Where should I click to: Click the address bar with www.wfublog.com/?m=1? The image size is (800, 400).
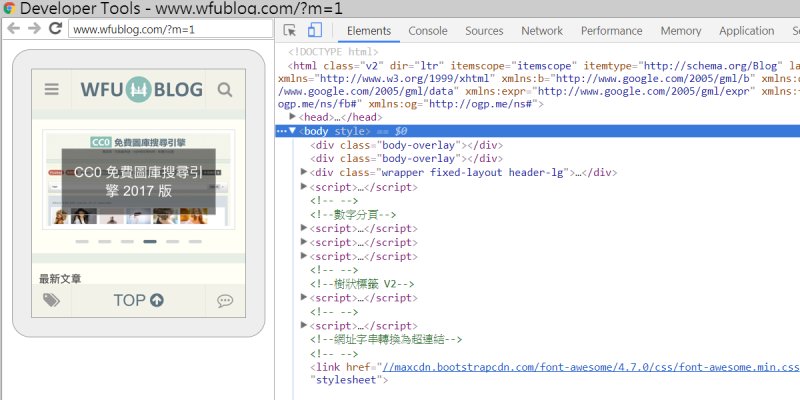coord(170,29)
